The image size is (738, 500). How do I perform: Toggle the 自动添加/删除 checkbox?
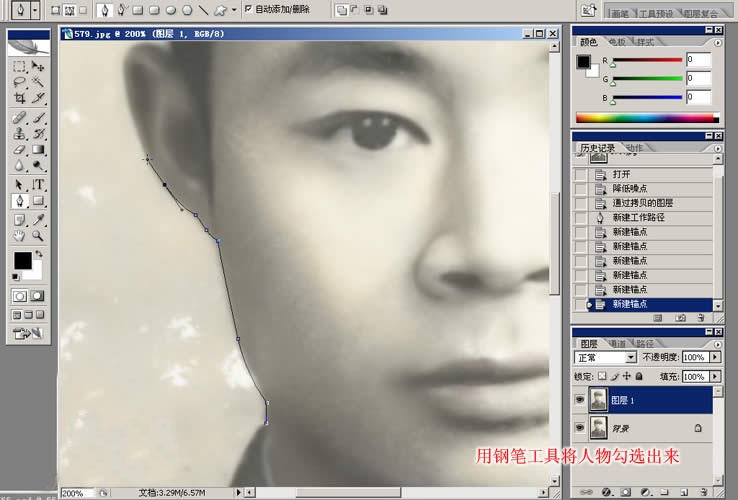click(x=248, y=9)
